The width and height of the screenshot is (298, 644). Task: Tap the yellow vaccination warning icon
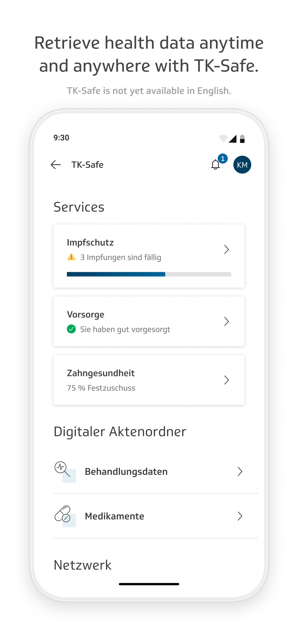point(71,257)
